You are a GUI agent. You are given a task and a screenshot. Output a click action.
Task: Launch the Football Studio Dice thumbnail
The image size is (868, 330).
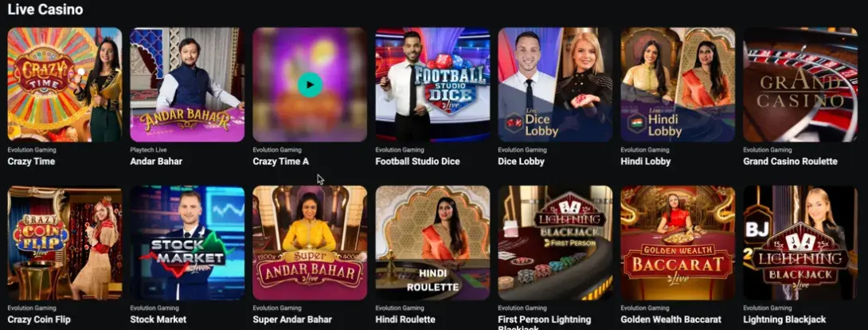(432, 84)
